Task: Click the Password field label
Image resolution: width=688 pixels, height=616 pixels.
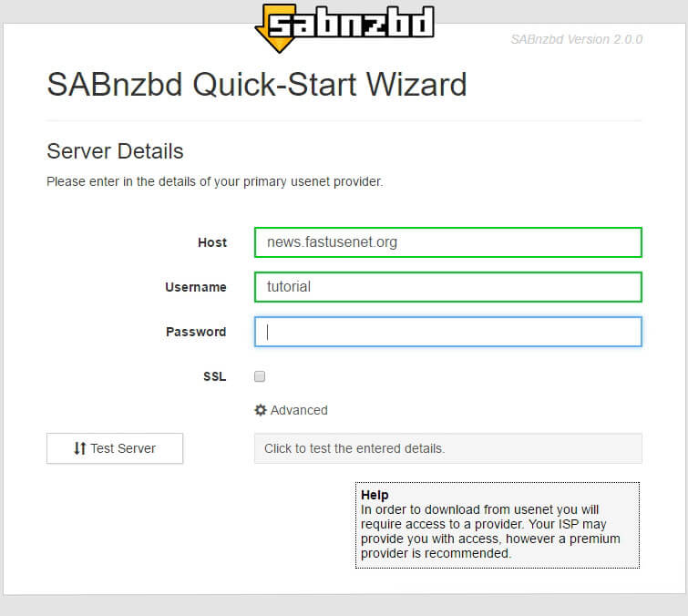Action: (x=196, y=332)
